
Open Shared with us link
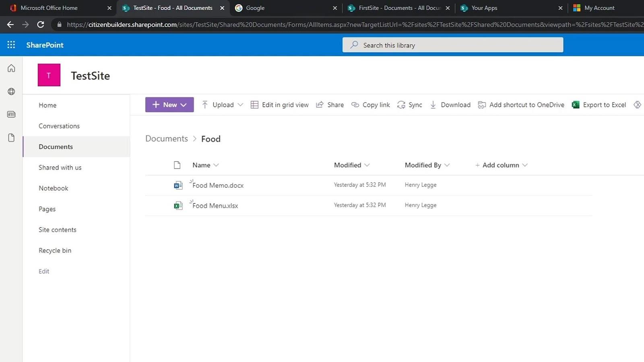click(60, 167)
